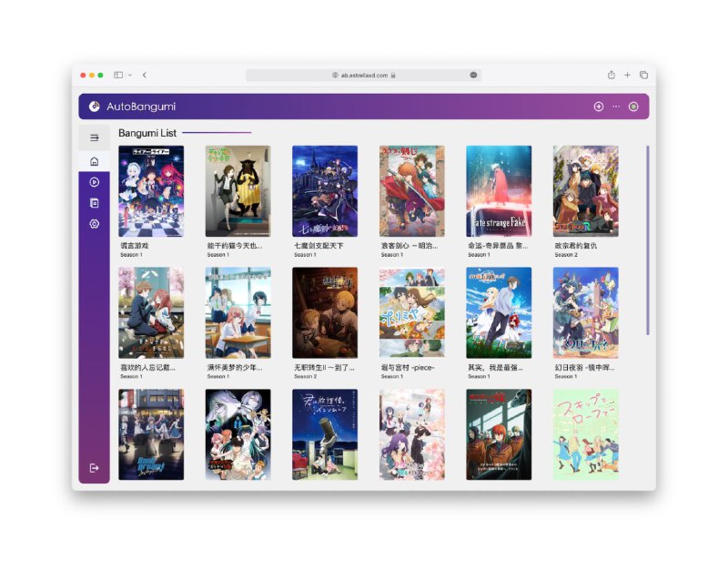Open the Fate strange Fake poster
Screen dimensions: 728x570
click(499, 191)
